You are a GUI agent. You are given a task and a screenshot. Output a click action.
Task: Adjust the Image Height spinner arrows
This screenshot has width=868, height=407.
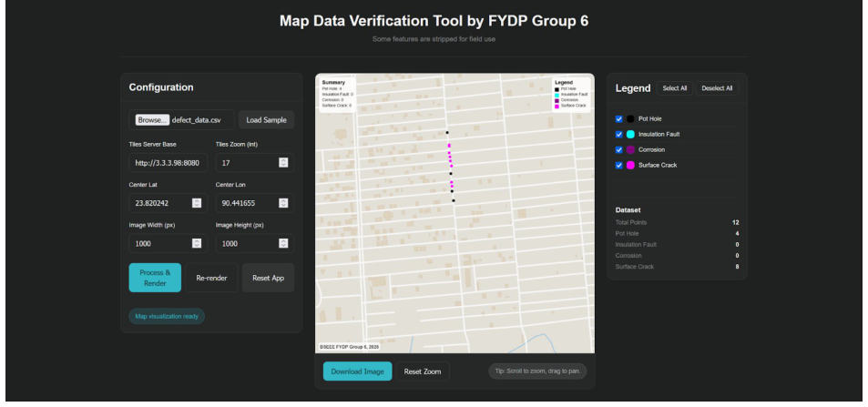(283, 244)
